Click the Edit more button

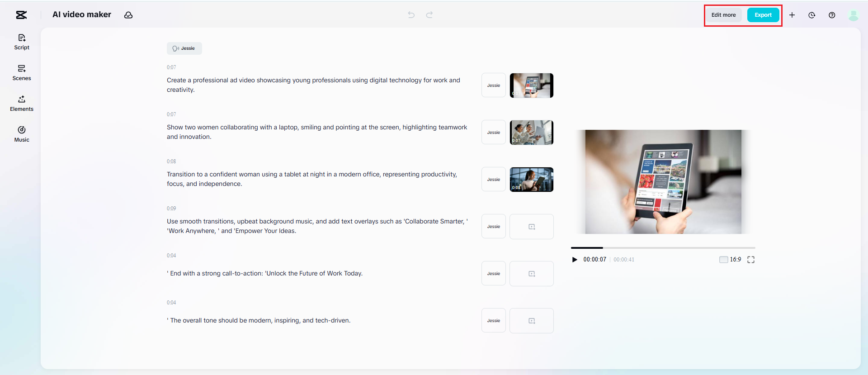tap(723, 15)
